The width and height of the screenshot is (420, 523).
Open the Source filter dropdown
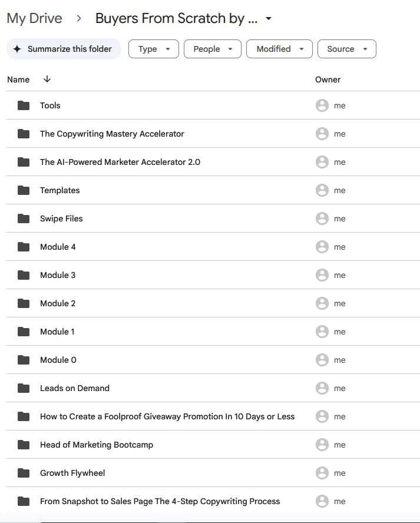[x=346, y=49]
